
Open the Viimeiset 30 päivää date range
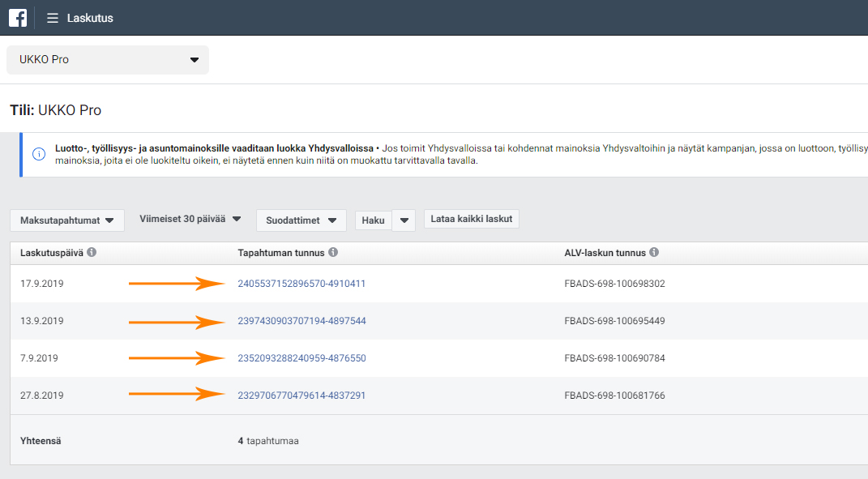click(x=190, y=220)
